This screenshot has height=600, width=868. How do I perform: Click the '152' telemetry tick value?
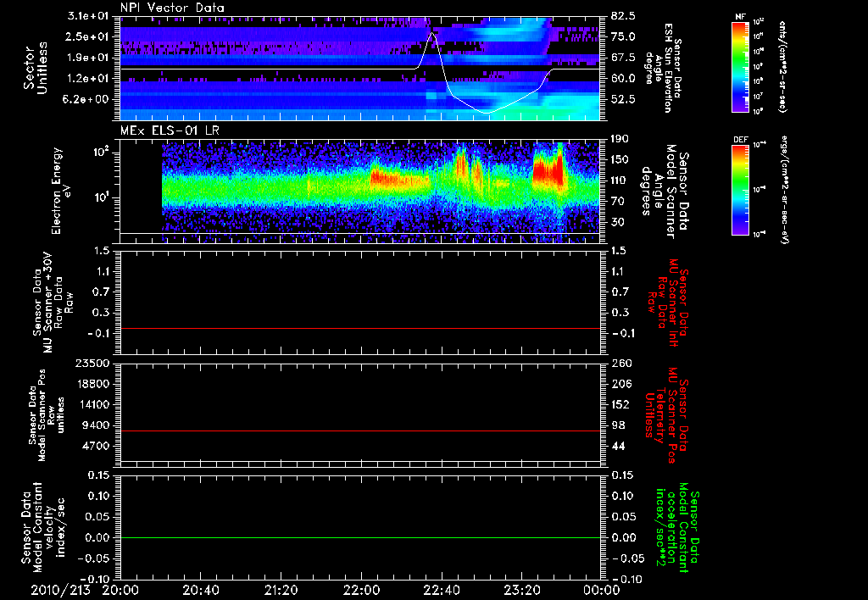[x=620, y=404]
